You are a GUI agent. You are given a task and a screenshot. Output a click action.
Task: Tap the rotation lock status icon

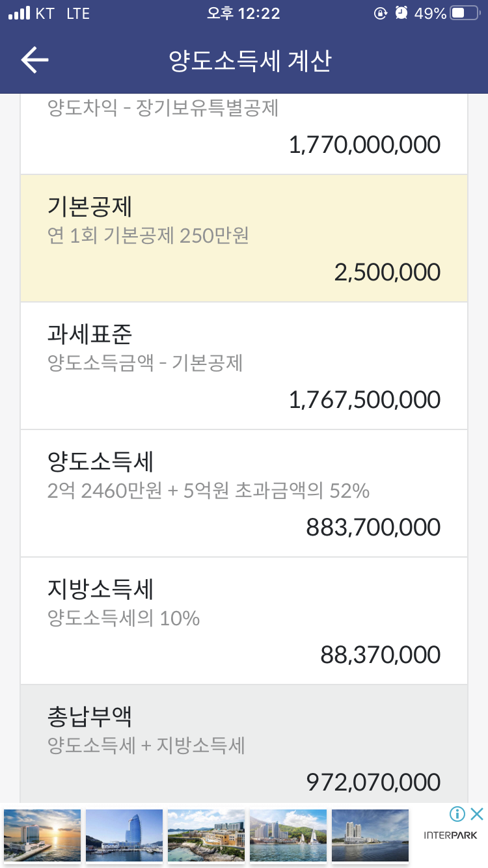[381, 14]
